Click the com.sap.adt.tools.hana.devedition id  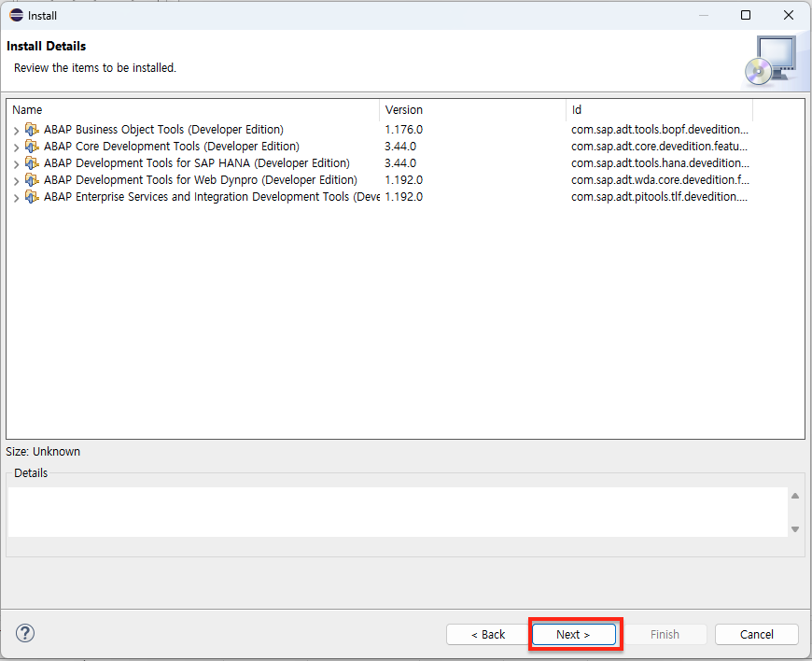point(660,163)
